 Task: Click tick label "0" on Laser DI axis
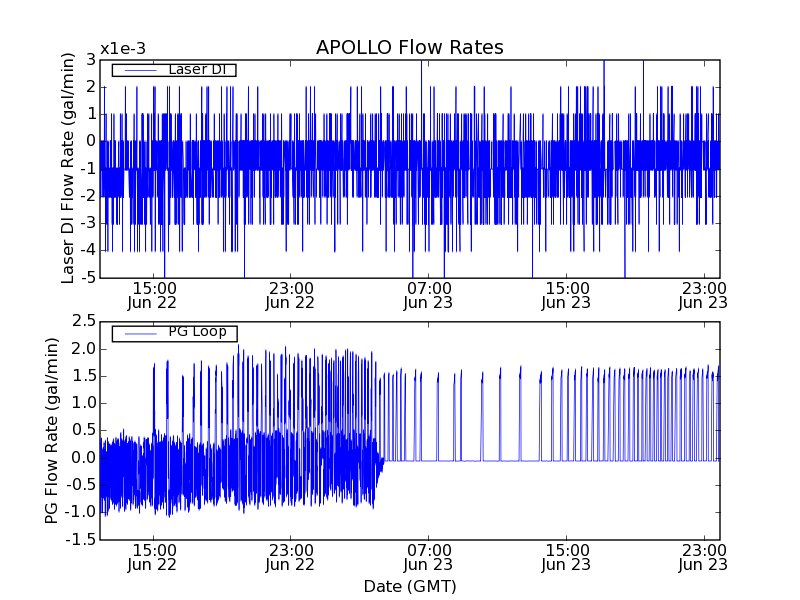pyautogui.click(x=91, y=141)
